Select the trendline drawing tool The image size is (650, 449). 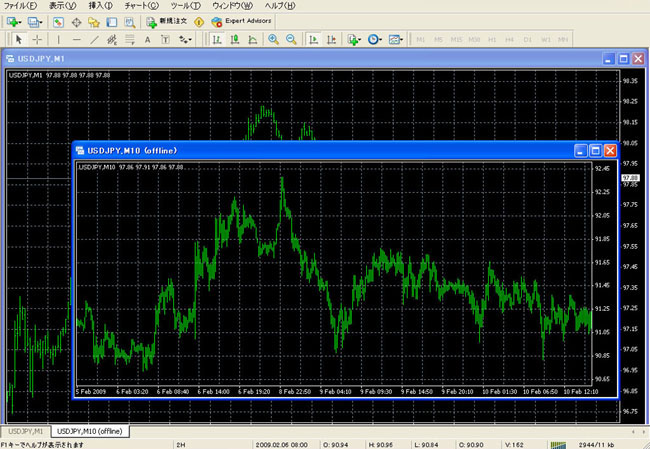pyautogui.click(x=93, y=39)
